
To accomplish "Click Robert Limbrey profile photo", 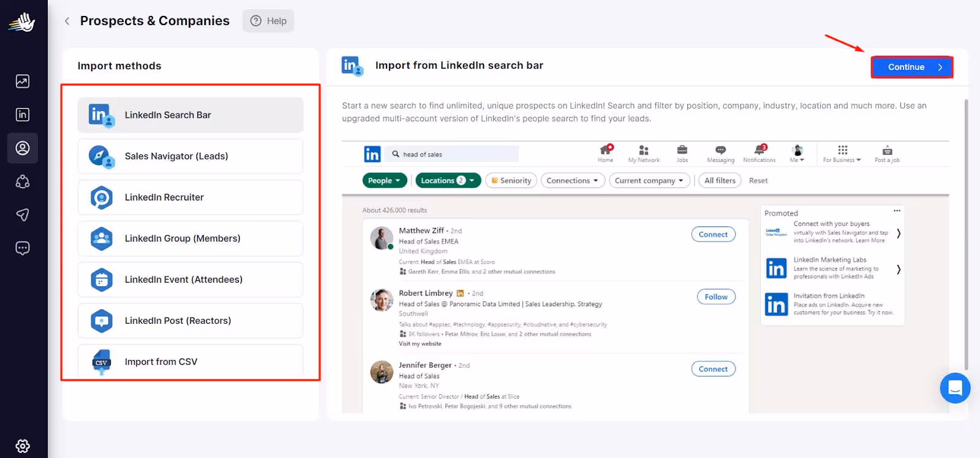I will tap(382, 300).
